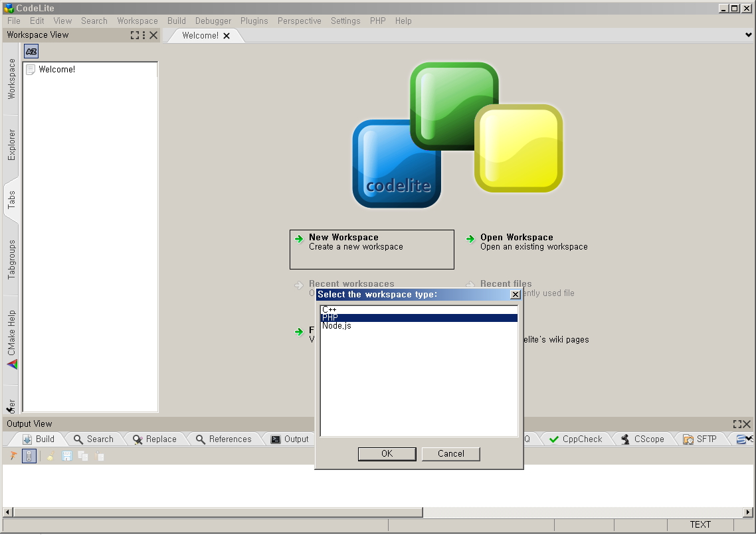
Task: Switch to the Explorer sidebar tab
Action: point(11,145)
